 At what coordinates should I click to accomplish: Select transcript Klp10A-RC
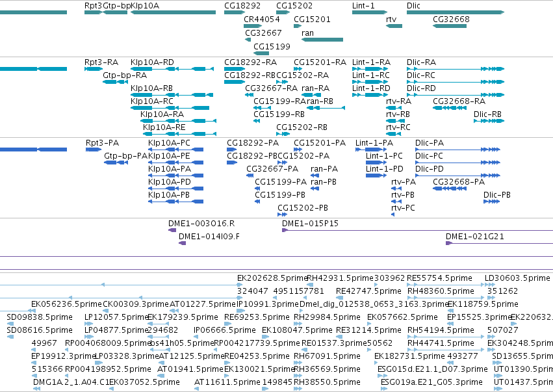[x=170, y=108]
